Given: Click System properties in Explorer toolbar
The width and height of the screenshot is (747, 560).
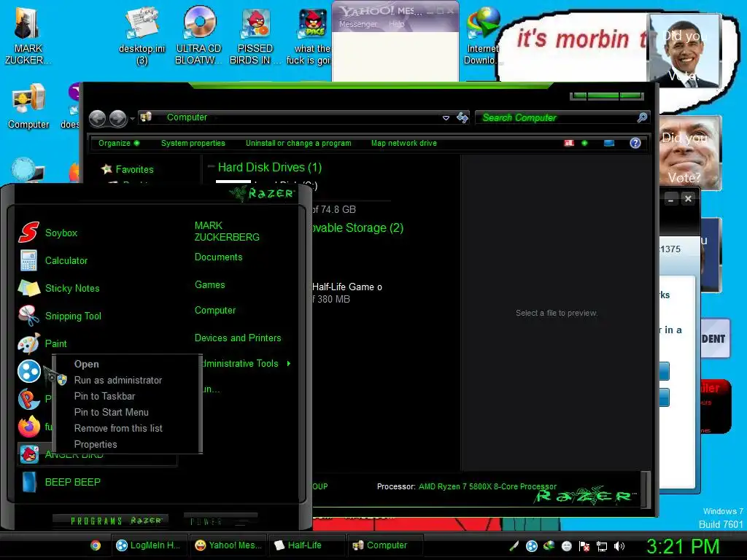Looking at the screenshot, I should tap(193, 143).
